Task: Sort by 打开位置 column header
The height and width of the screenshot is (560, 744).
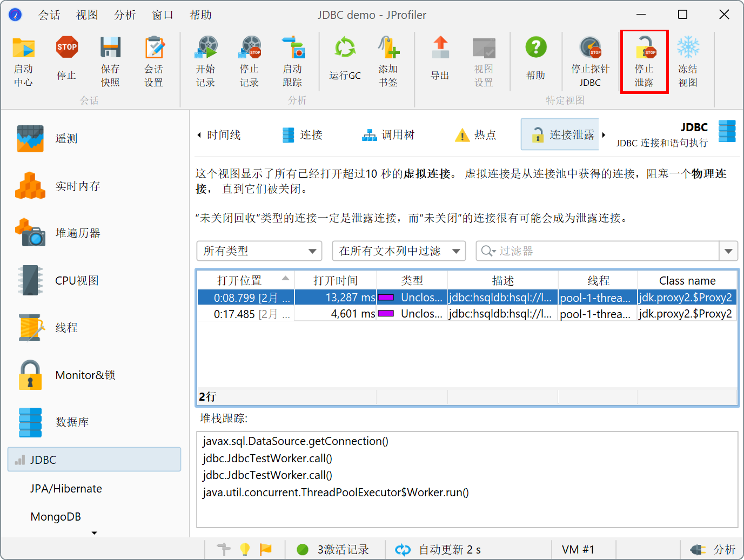Action: click(246, 281)
